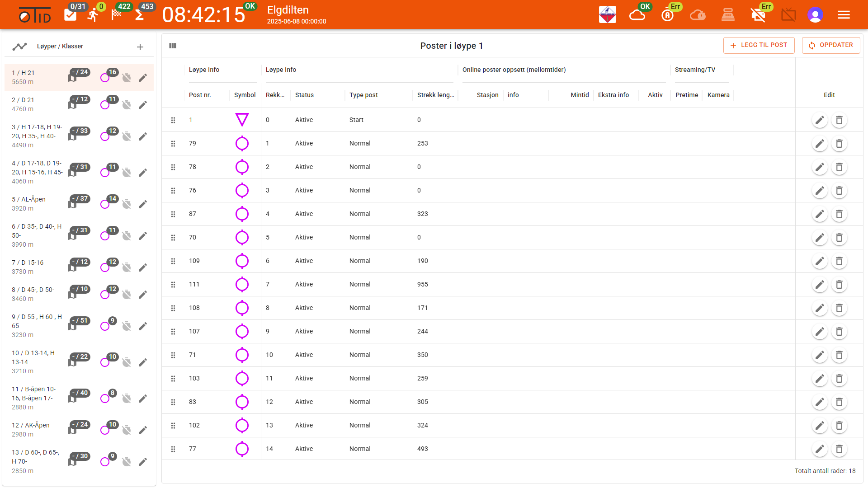Edit post 111 with pencil icon
Viewport: 868px width, 488px height.
click(820, 285)
